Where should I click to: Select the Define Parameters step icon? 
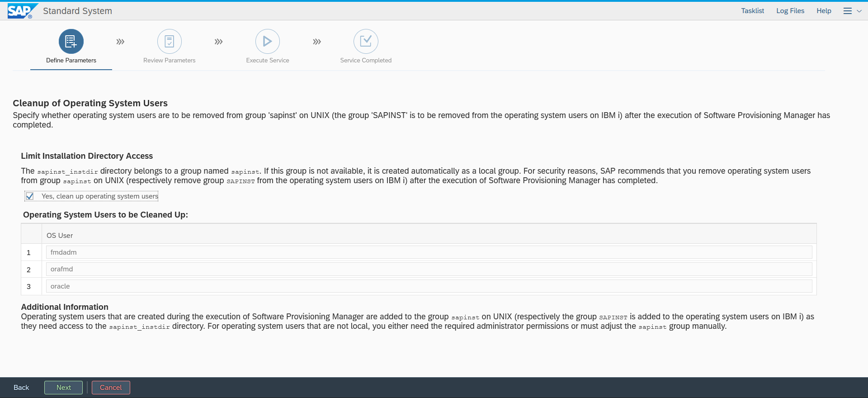coord(71,42)
